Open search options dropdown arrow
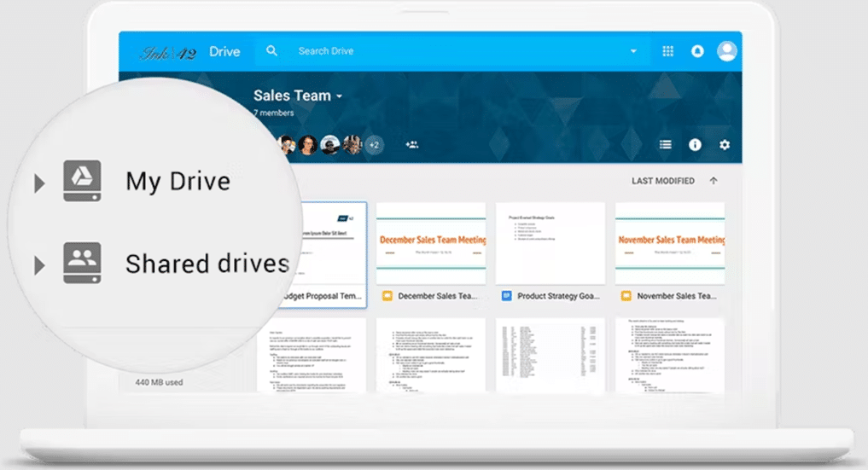The image size is (868, 470). [633, 51]
